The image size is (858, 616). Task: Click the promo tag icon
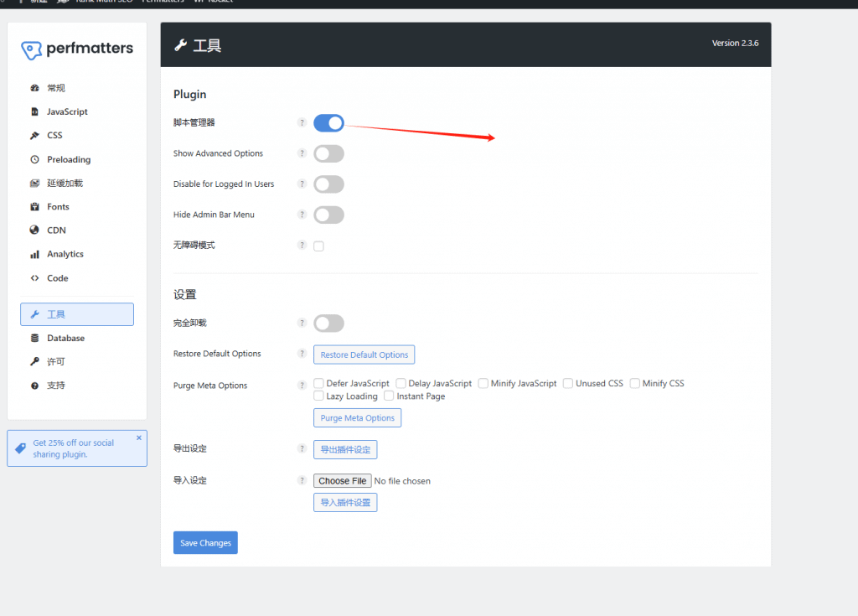21,448
